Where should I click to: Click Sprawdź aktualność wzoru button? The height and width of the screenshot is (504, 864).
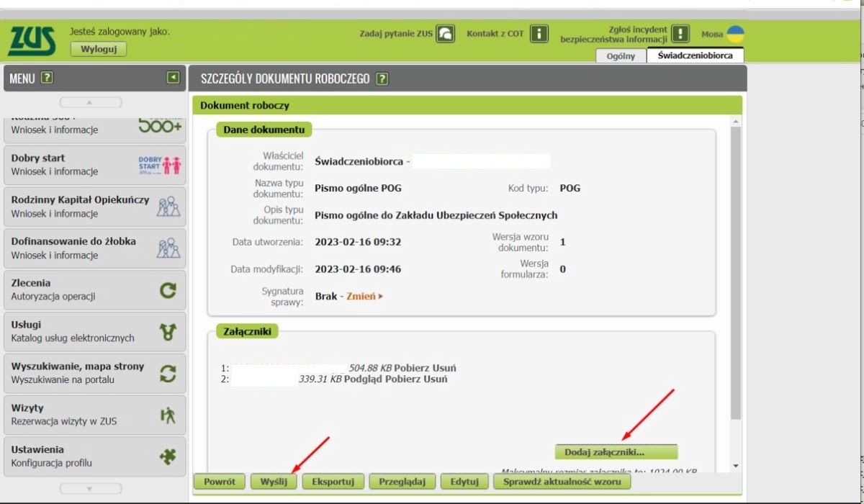tap(562, 482)
